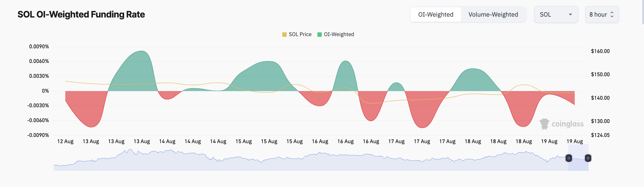
Task: Click the coinglass watermark text
Action: pyautogui.click(x=567, y=124)
